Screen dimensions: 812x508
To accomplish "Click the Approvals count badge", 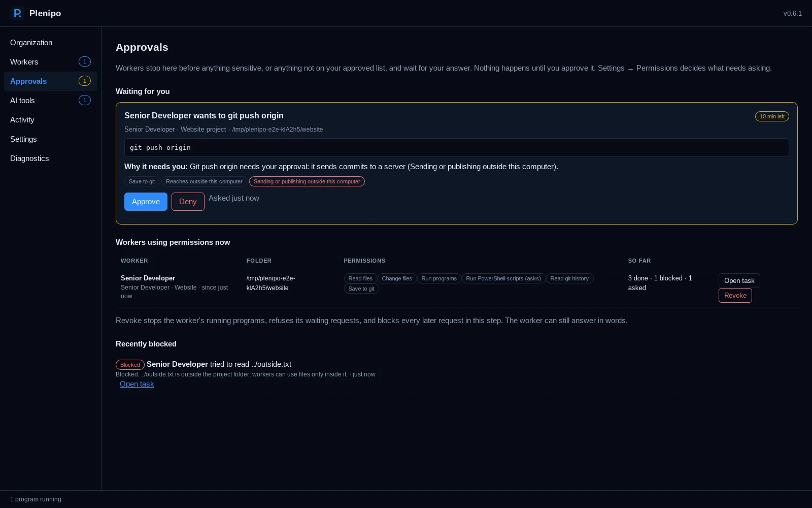I will tap(85, 81).
